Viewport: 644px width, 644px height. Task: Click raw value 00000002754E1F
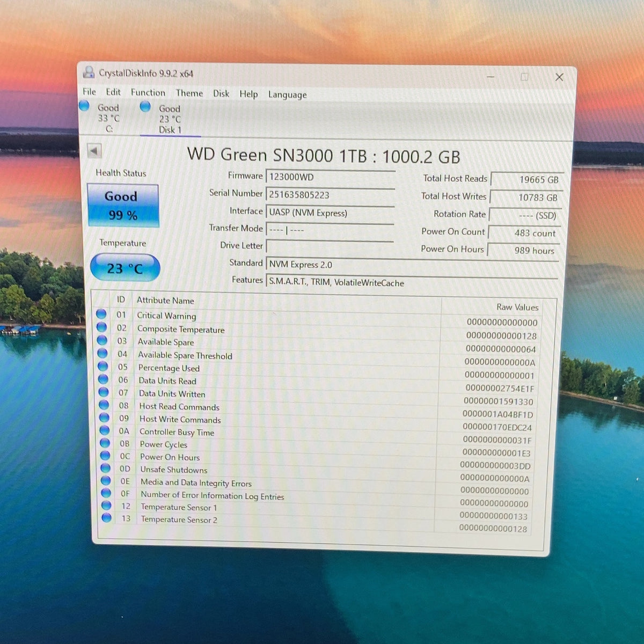click(500, 388)
